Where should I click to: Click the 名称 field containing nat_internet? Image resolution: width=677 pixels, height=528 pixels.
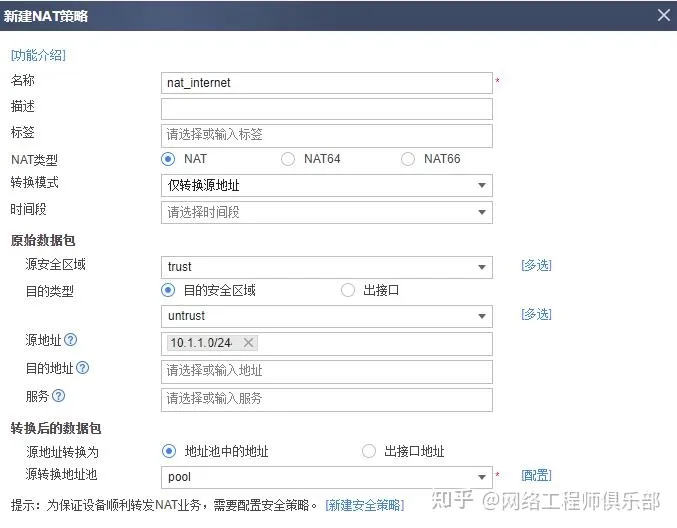(327, 83)
